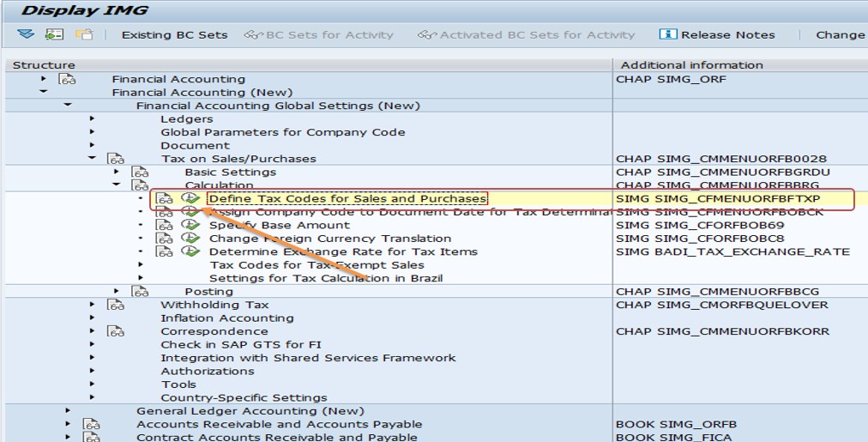Expand the General Ledger Accounting (New) node
The image size is (868, 442).
67,411
